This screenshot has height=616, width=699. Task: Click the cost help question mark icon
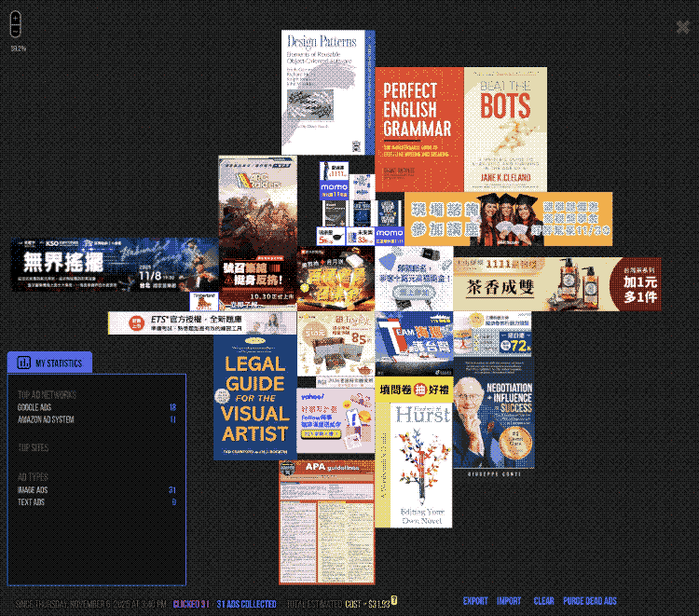[394, 600]
